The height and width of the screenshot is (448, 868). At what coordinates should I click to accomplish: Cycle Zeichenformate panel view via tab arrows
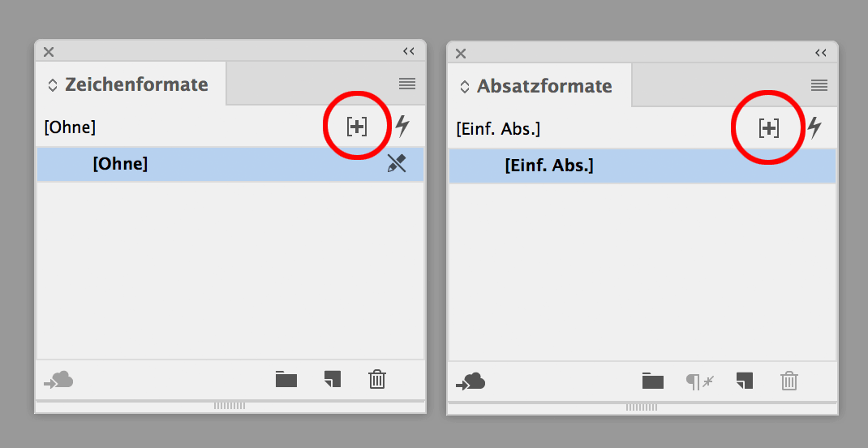pyautogui.click(x=53, y=84)
